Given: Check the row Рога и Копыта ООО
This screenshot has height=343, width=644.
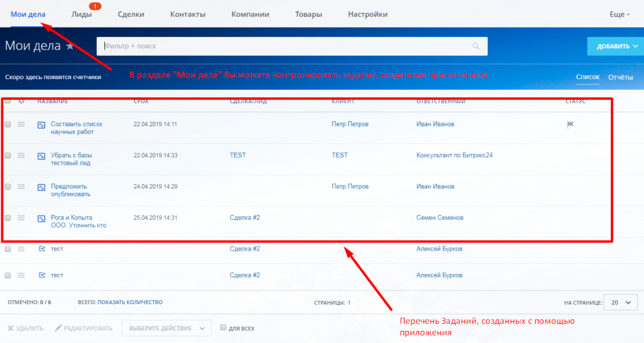Looking at the screenshot, I should coord(8,217).
